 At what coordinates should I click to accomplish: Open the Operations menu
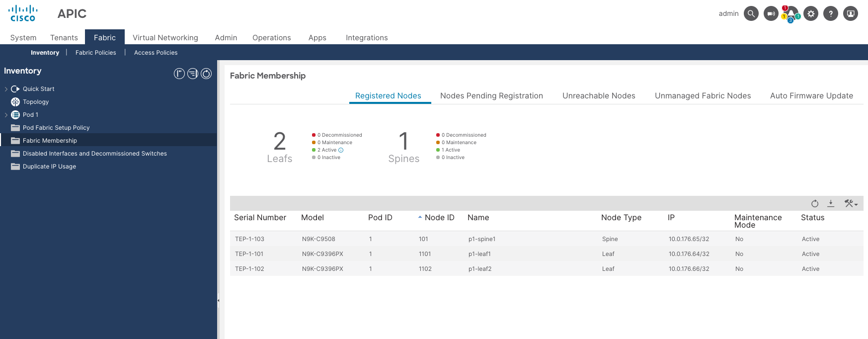pyautogui.click(x=272, y=38)
